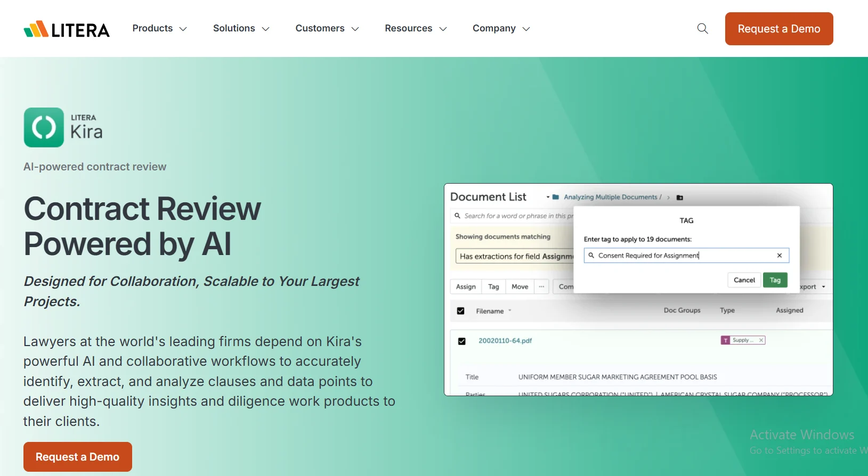
Task: Click the Has extractions for field filter
Action: 515,256
